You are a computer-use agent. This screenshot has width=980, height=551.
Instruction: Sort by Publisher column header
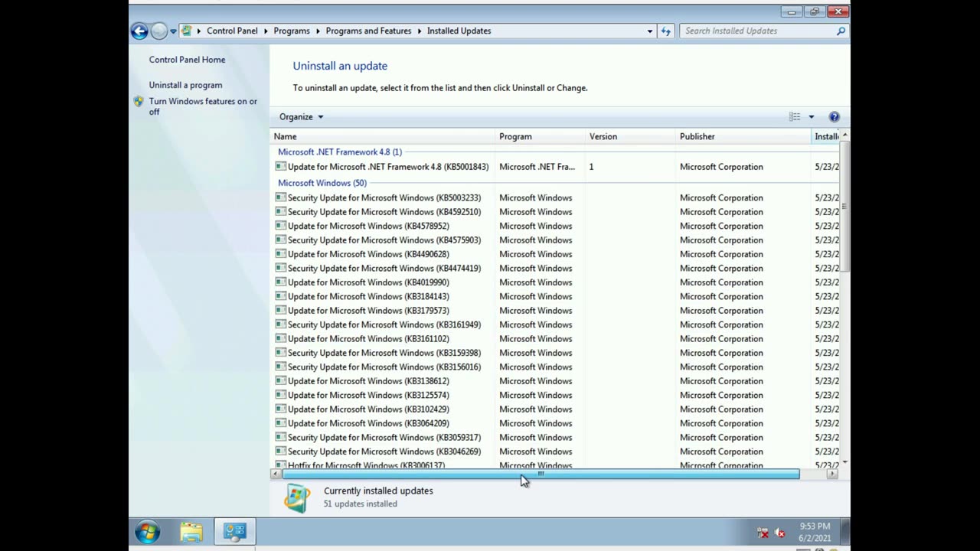click(743, 136)
